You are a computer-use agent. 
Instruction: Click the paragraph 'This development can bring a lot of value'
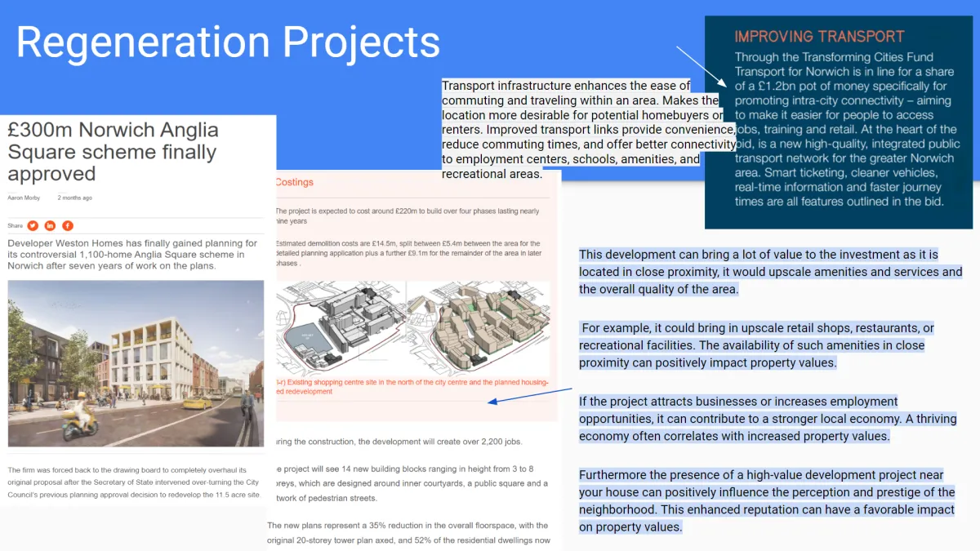coord(771,272)
